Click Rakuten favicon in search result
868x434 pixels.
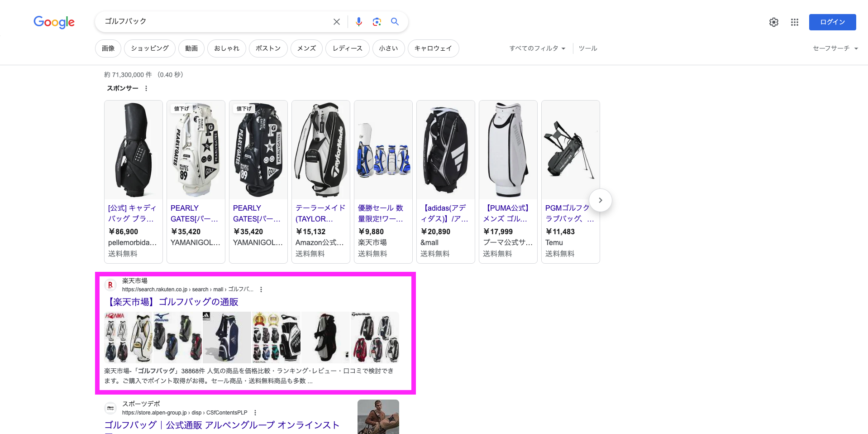(x=110, y=285)
